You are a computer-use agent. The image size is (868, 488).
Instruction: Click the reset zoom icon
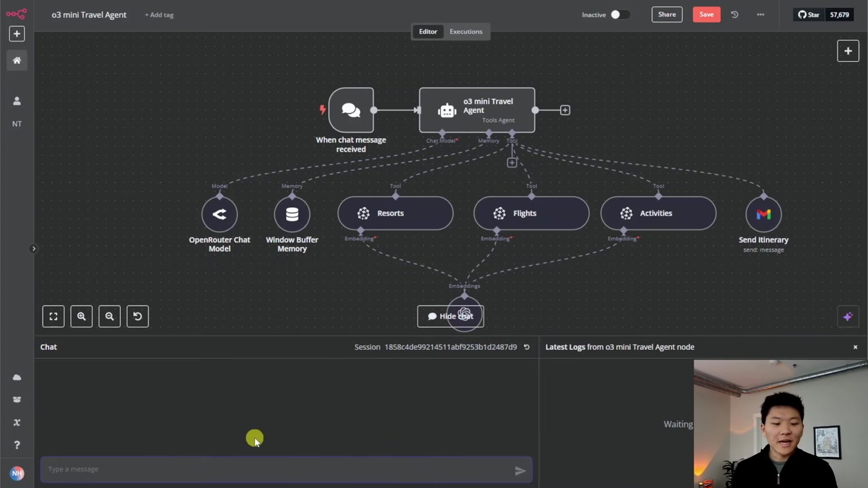pos(138,316)
